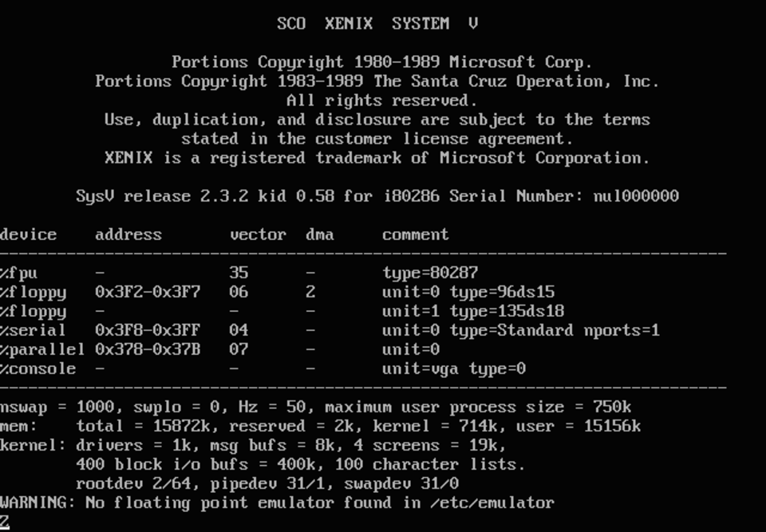Select the vector column header
Viewport: 766px width, 532px height.
[x=258, y=234]
